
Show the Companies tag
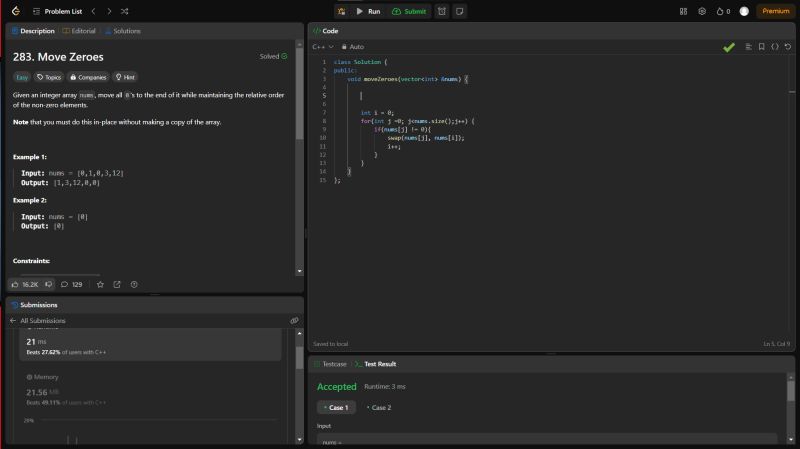[x=88, y=77]
